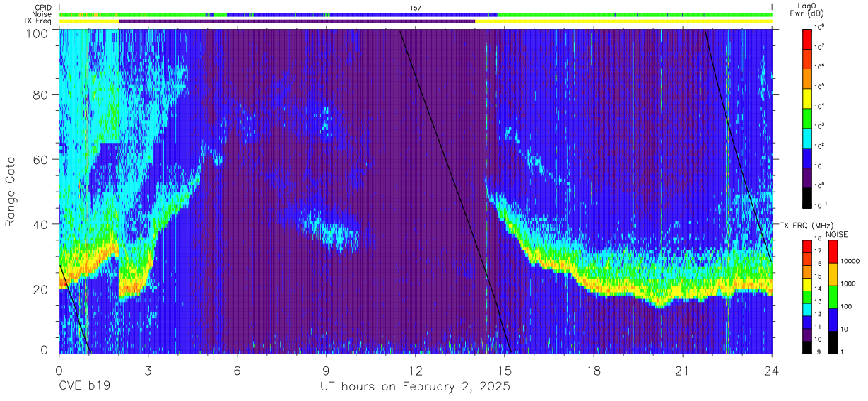Click the cyan segment of TX FRQ colorbar
The width and height of the screenshot is (868, 401).
[807, 310]
